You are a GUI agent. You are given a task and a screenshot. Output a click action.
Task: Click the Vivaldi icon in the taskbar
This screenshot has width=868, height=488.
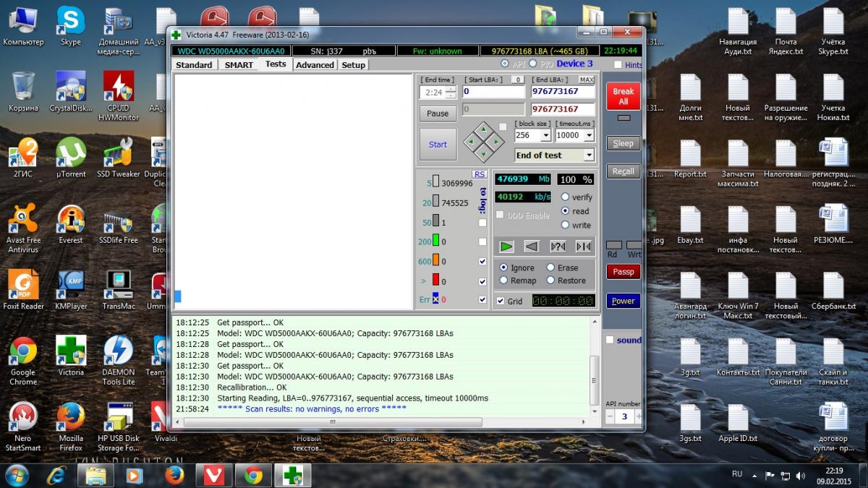pos(213,475)
